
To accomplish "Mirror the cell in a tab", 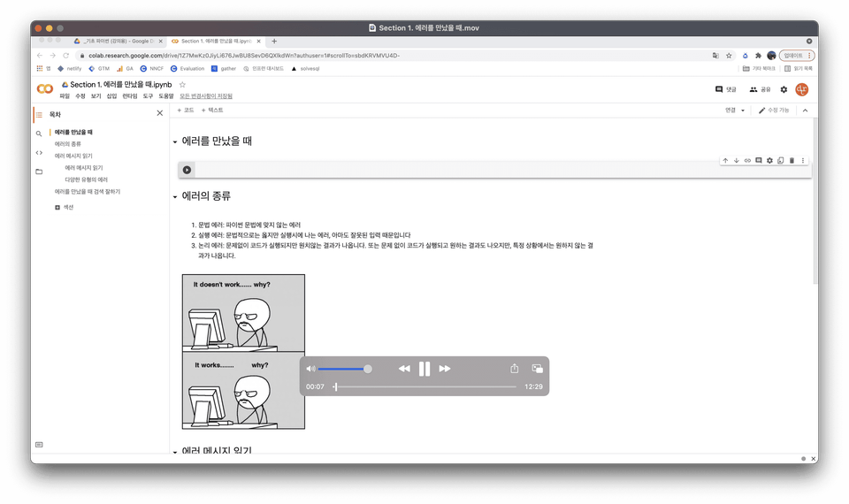I will pyautogui.click(x=780, y=160).
